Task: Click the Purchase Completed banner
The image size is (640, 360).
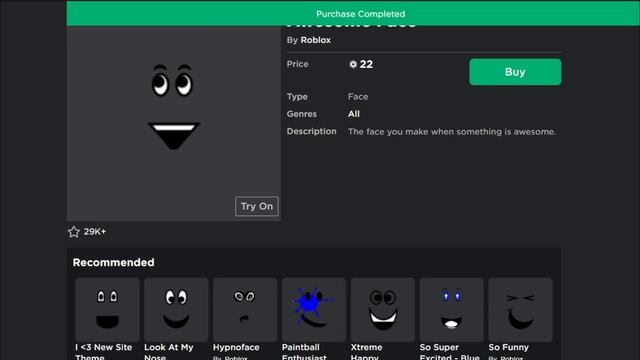Action: 353,13
